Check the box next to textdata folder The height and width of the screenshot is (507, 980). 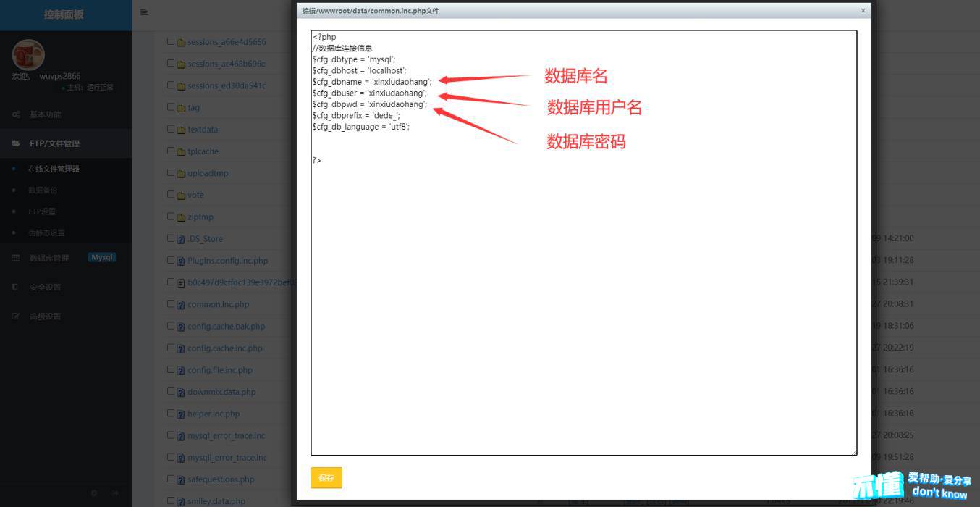171,129
